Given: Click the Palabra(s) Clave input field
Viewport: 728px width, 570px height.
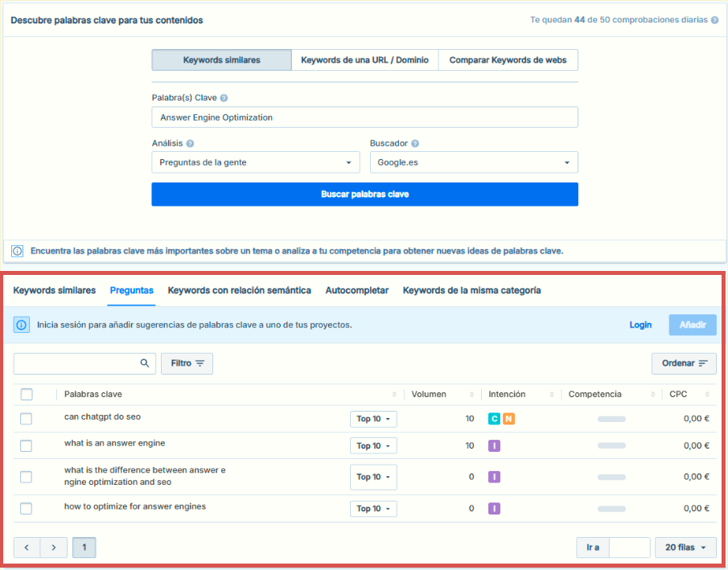Looking at the screenshot, I should tap(365, 117).
